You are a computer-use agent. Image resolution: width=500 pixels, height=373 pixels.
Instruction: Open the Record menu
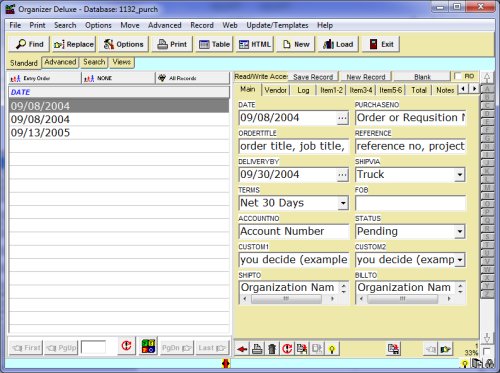click(202, 25)
